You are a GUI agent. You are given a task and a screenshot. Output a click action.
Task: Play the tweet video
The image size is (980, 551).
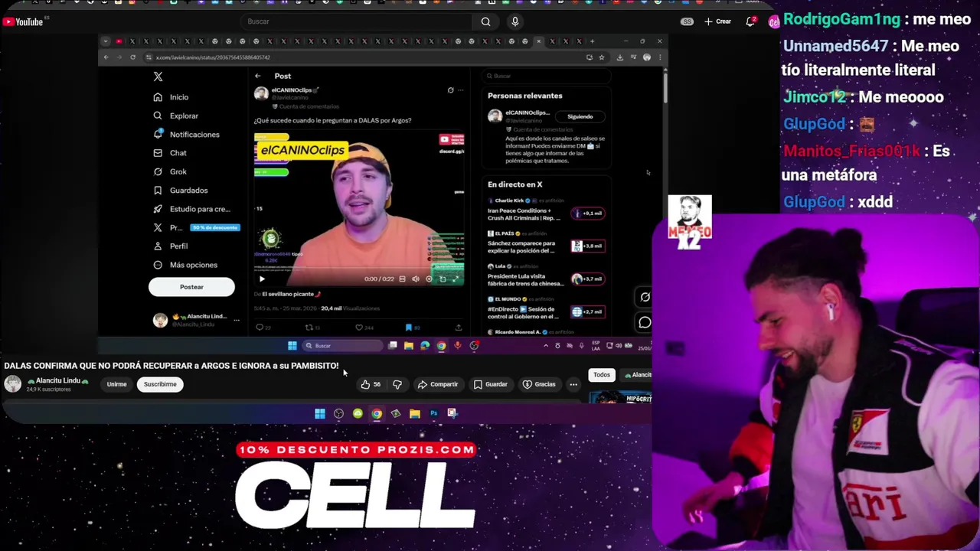tap(262, 279)
